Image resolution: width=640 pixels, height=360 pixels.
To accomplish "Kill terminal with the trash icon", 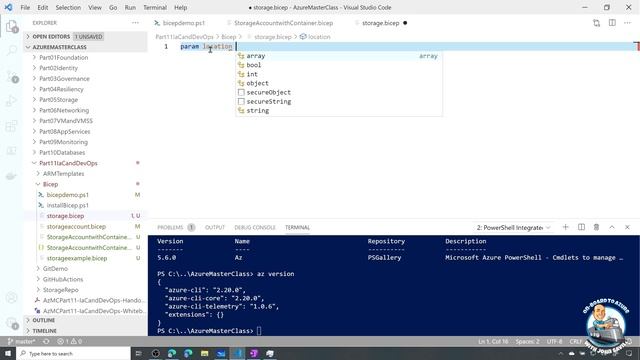I will (x=596, y=227).
